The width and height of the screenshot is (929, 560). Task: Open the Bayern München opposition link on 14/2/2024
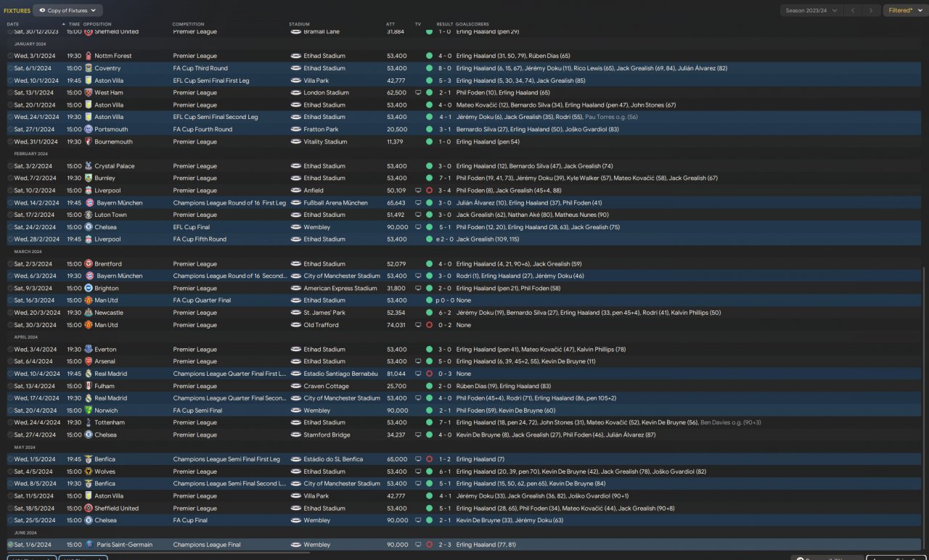pos(119,202)
